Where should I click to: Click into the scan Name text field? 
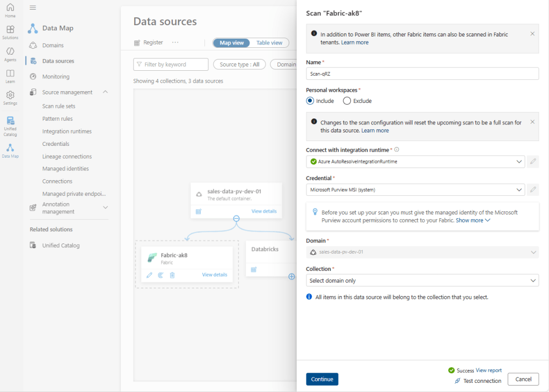point(422,73)
